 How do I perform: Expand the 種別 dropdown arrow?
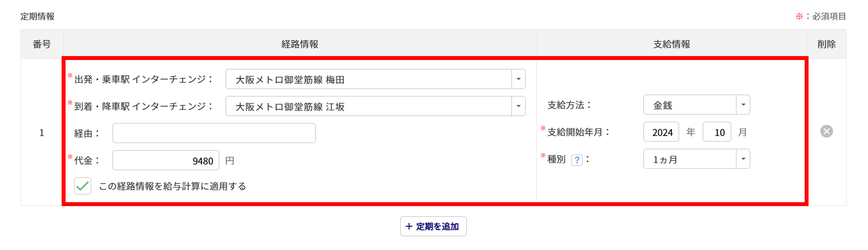click(x=743, y=159)
